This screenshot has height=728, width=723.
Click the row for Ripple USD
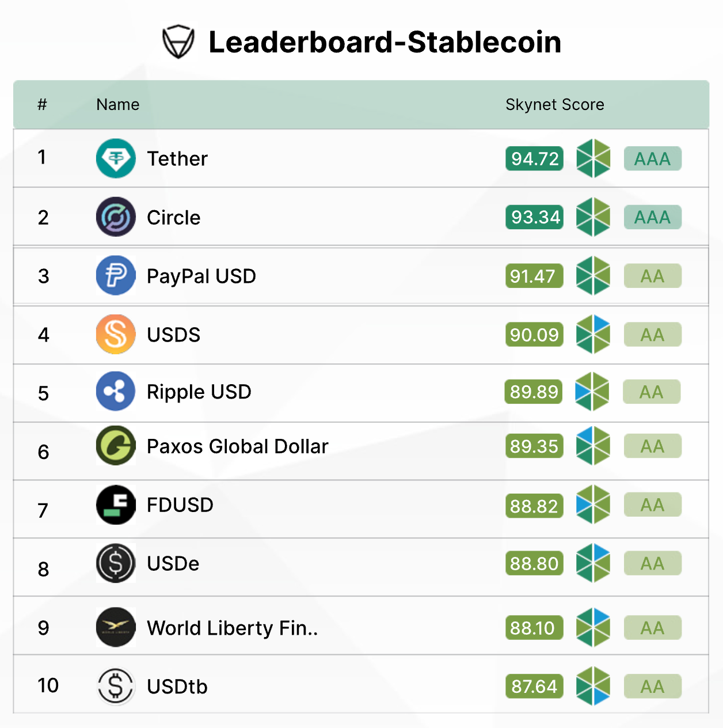[361, 392]
